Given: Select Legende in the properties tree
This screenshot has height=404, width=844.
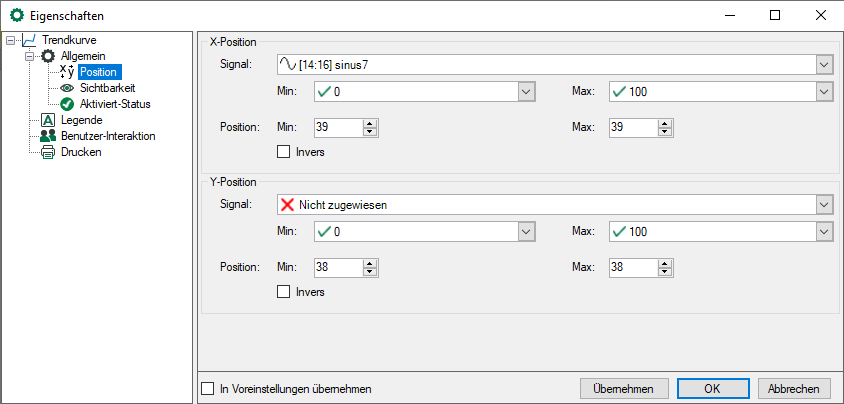Looking at the screenshot, I should 80,120.
